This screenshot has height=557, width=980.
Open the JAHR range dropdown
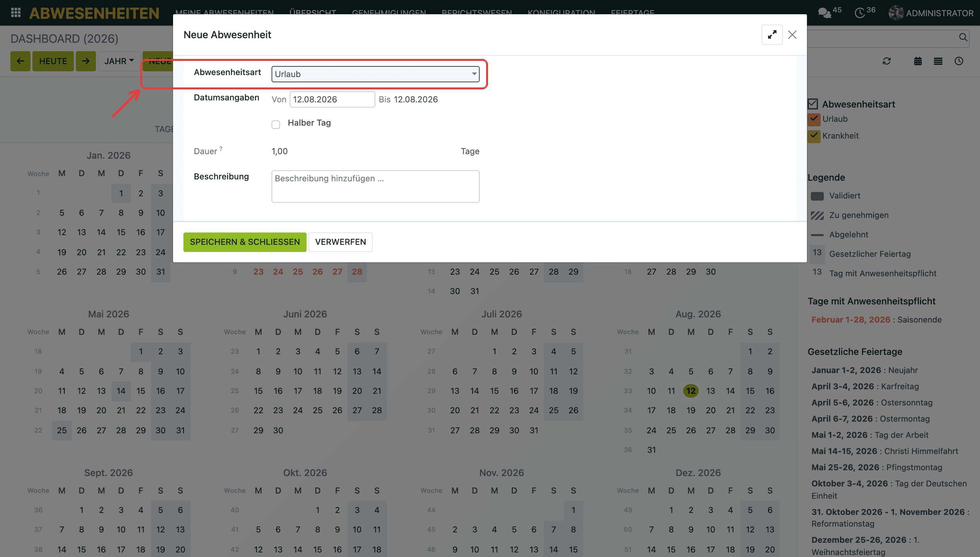pyautogui.click(x=119, y=61)
